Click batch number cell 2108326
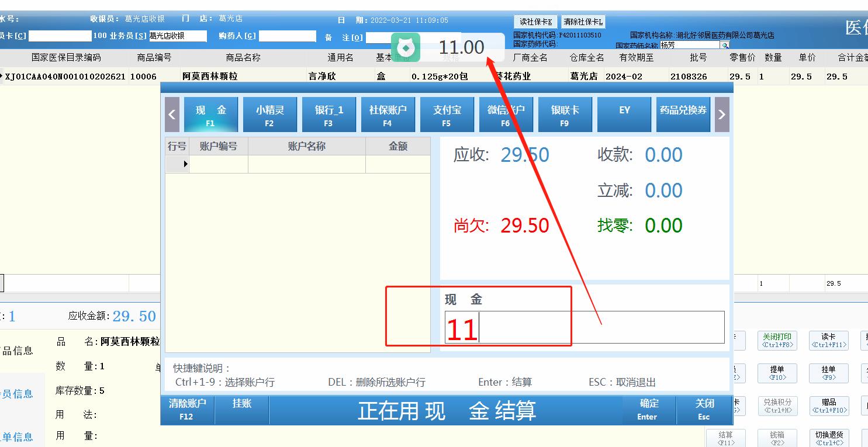This screenshot has height=447, width=868. click(x=698, y=77)
